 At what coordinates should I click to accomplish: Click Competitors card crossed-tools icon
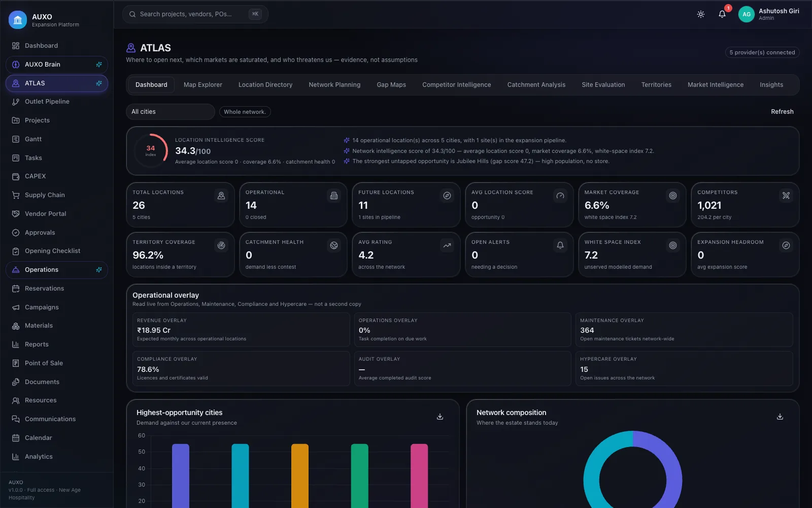point(786,196)
